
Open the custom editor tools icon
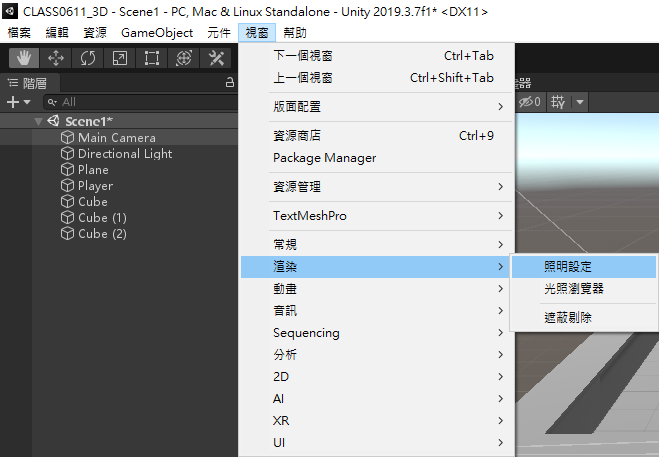[216, 59]
